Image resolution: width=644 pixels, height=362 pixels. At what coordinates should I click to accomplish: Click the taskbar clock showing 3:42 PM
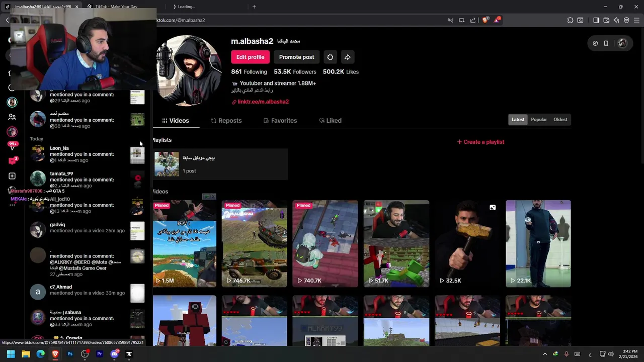(628, 354)
